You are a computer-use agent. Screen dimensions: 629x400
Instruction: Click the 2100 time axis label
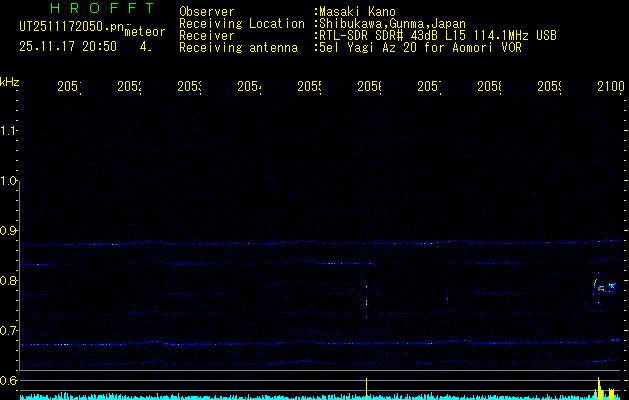click(610, 88)
